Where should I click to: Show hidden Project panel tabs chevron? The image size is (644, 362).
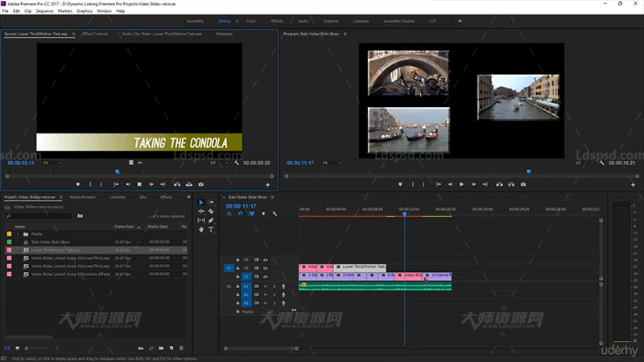pyautogui.click(x=188, y=197)
